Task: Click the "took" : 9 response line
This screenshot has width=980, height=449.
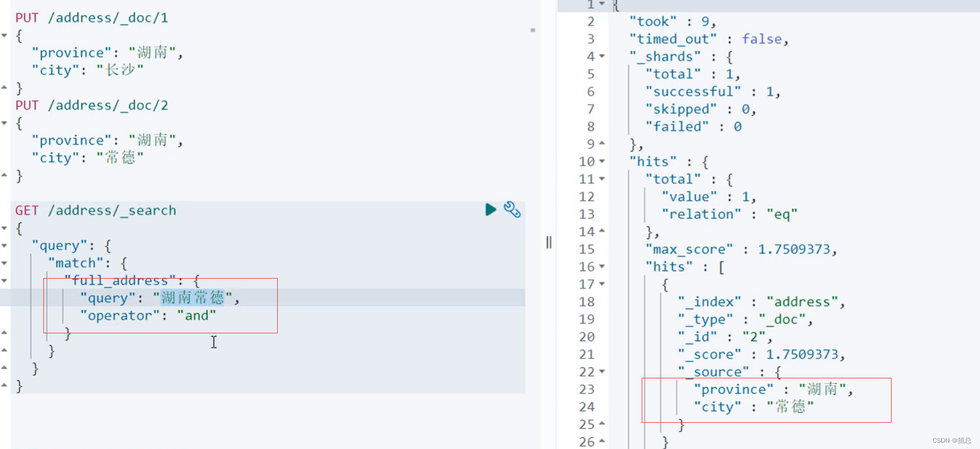Action: tap(673, 22)
